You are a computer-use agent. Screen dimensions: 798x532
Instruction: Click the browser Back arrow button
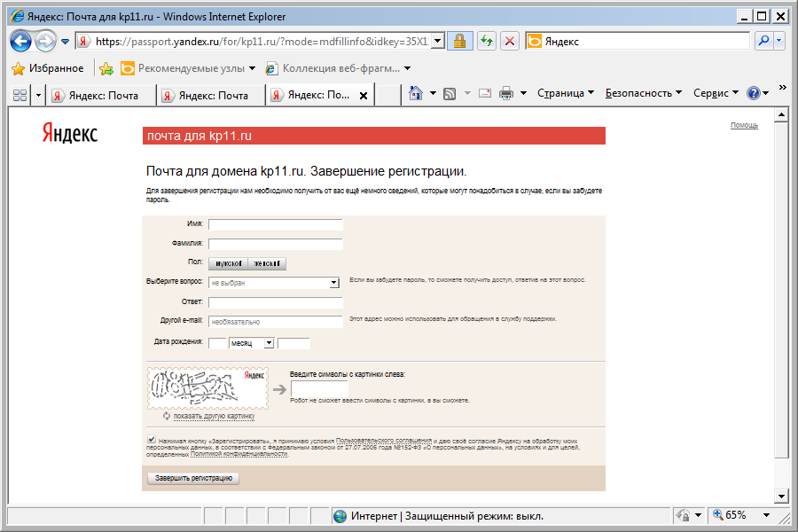point(20,42)
